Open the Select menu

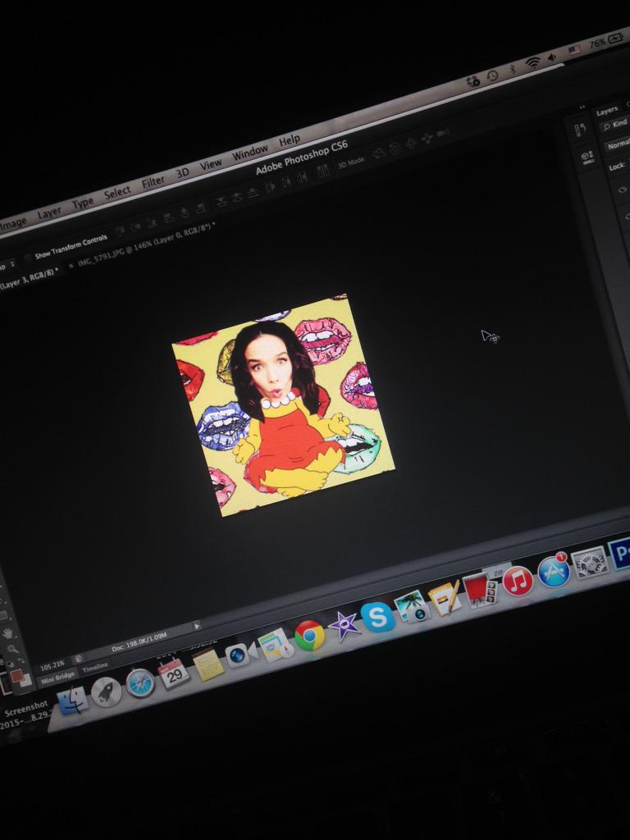pyautogui.click(x=116, y=192)
